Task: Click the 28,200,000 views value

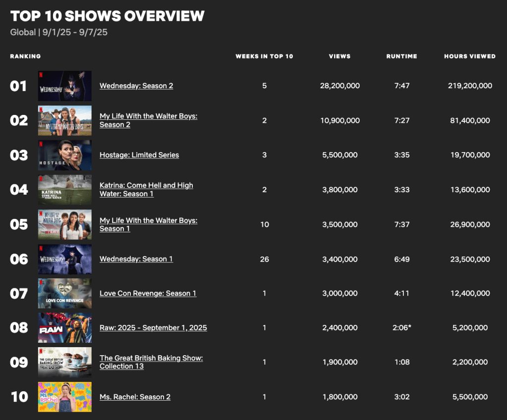Action: tap(340, 86)
